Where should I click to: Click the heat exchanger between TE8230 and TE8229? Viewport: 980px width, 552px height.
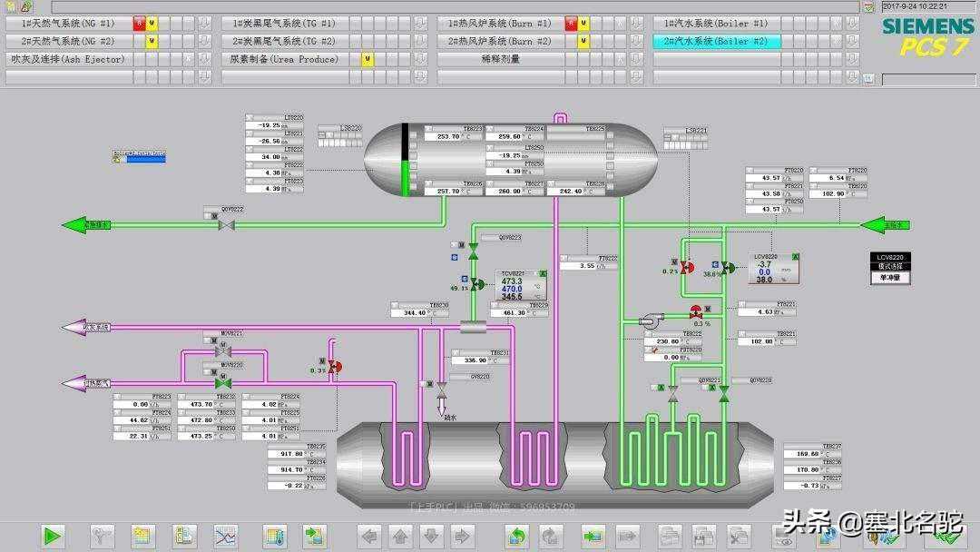tap(473, 327)
